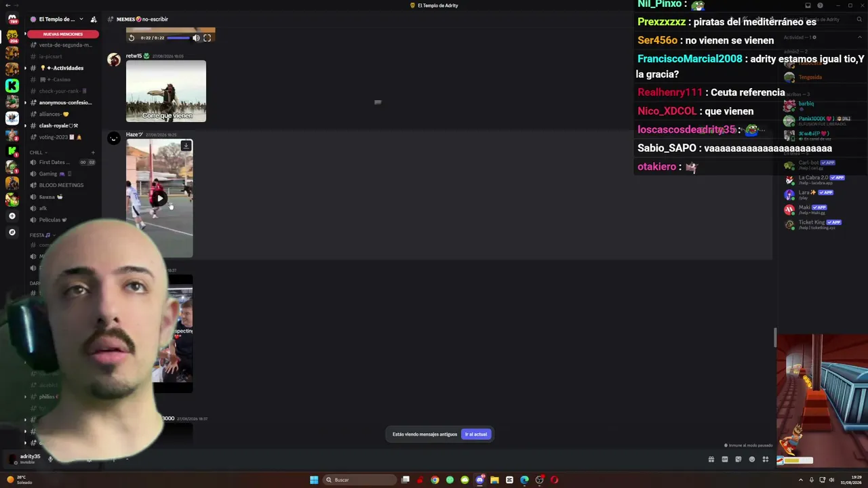Join the Peliculas voice channel

pos(53,220)
